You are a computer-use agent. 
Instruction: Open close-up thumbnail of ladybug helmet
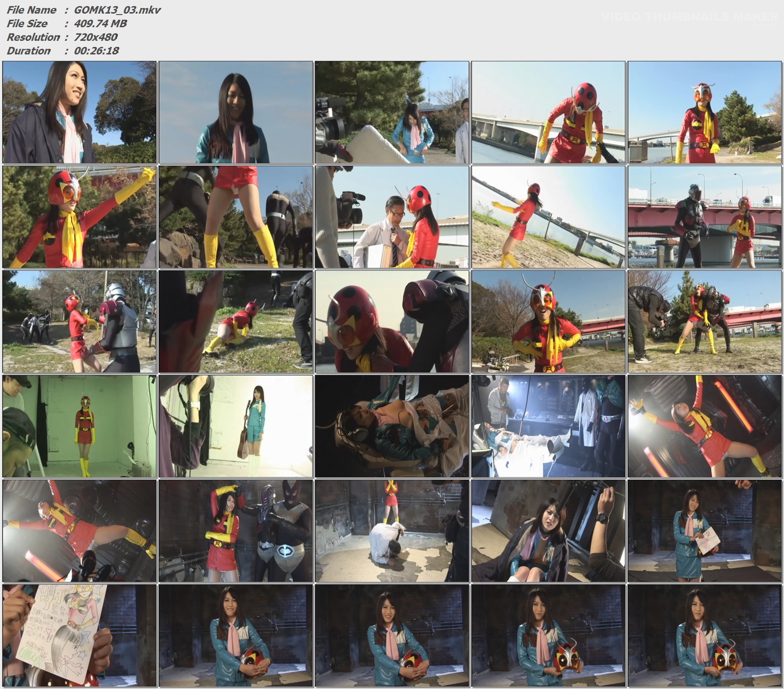click(x=392, y=322)
